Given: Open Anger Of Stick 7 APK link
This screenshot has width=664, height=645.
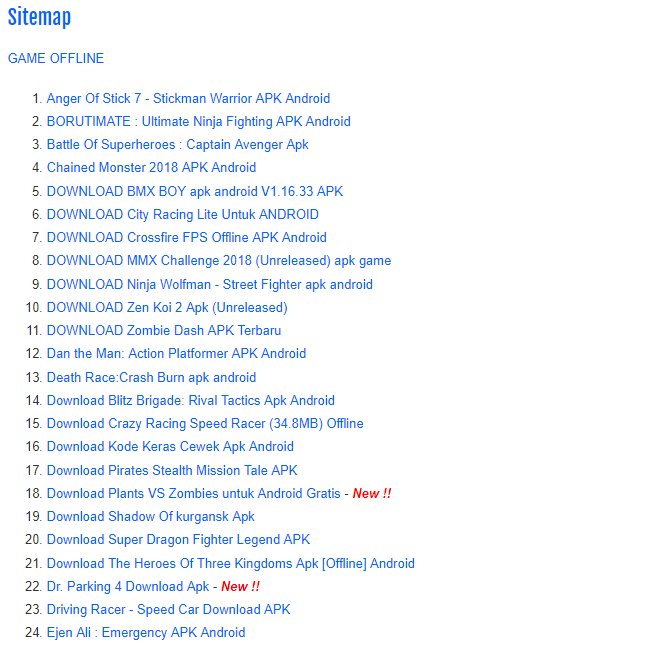Looking at the screenshot, I should point(188,98).
